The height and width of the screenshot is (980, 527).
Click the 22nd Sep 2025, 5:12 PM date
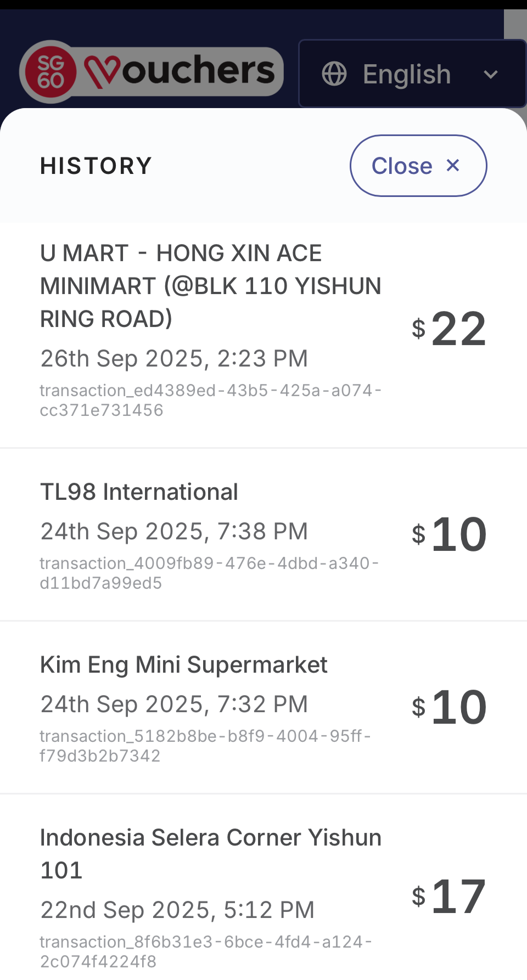177,910
